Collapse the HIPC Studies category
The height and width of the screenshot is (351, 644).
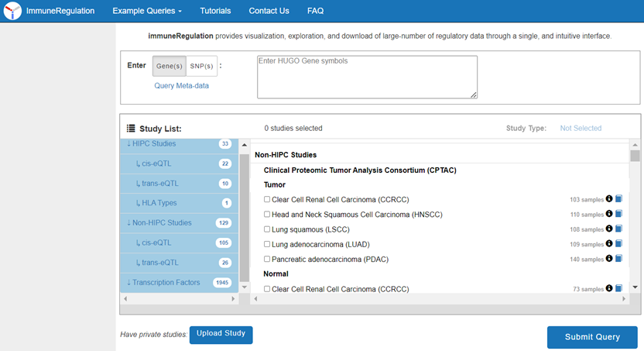[154, 144]
